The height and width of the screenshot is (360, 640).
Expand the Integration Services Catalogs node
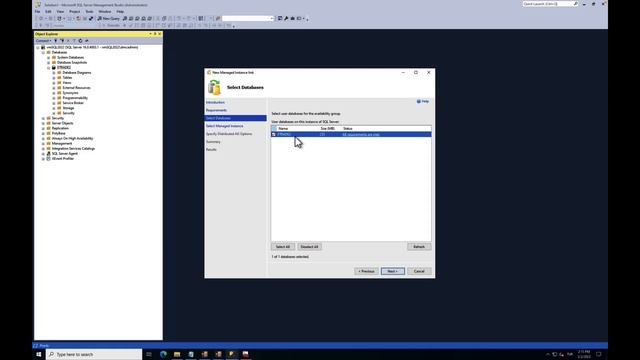pyautogui.click(x=43, y=149)
